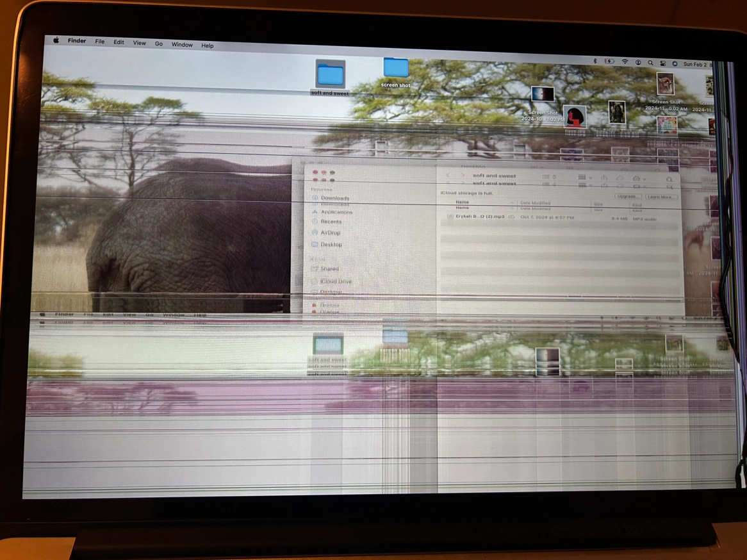Open the Finder action ellipsis dropdown
The image size is (747, 560).
639,178
